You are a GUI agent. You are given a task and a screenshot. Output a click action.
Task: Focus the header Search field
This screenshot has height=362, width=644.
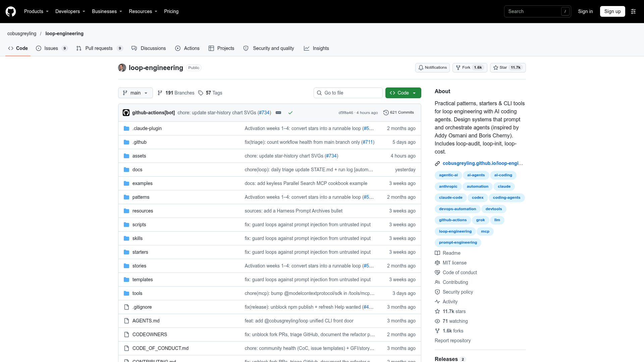point(537,11)
